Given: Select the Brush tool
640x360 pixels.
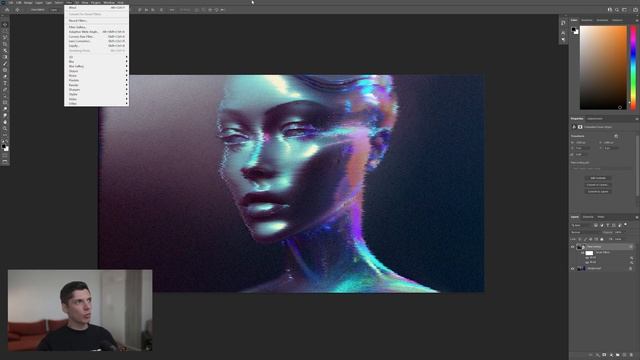Looking at the screenshot, I should pyautogui.click(x=5, y=64).
